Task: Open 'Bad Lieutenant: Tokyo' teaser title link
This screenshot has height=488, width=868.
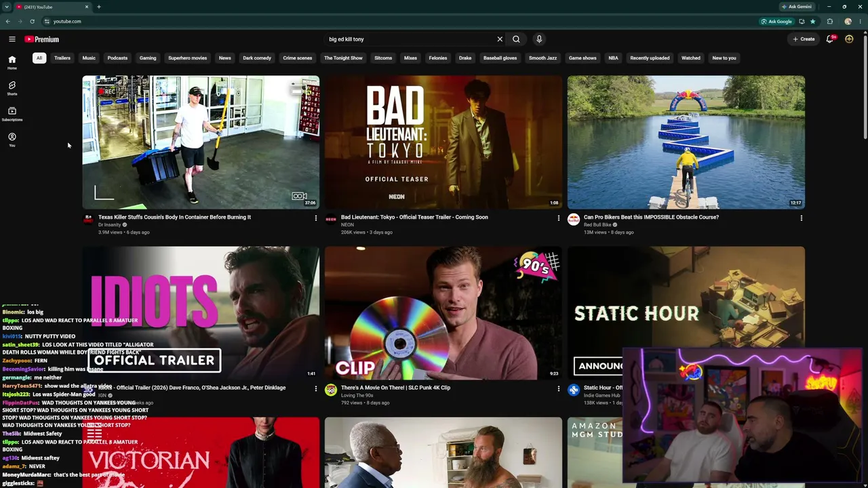Action: click(x=414, y=218)
